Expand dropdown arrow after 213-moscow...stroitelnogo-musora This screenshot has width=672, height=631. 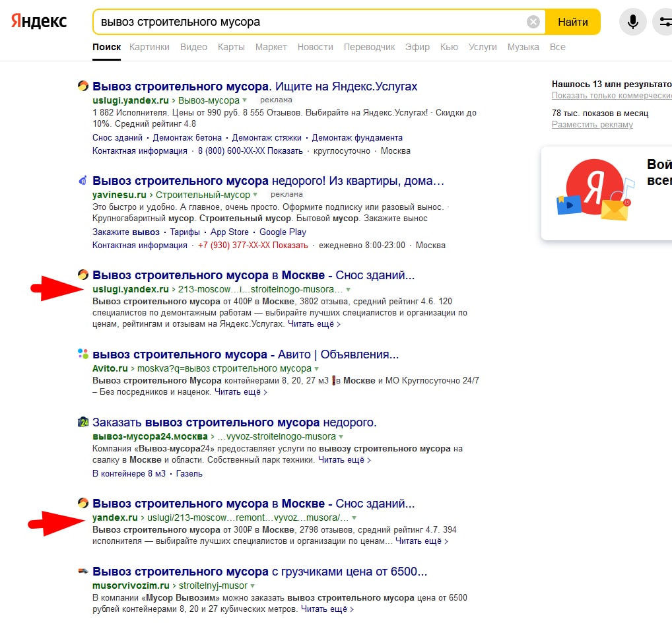[x=348, y=290]
